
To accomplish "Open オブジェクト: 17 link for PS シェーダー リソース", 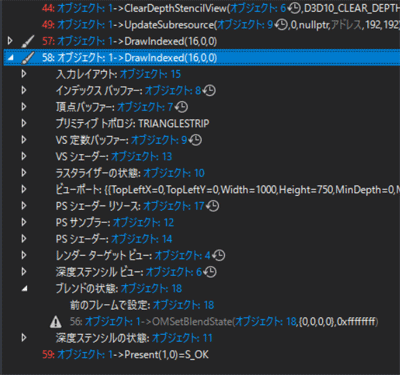I will coord(174,206).
